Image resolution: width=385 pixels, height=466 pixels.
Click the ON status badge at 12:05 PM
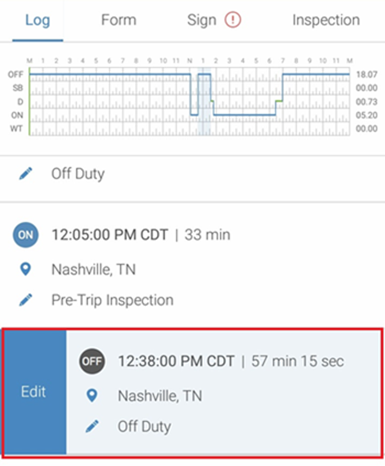click(26, 235)
